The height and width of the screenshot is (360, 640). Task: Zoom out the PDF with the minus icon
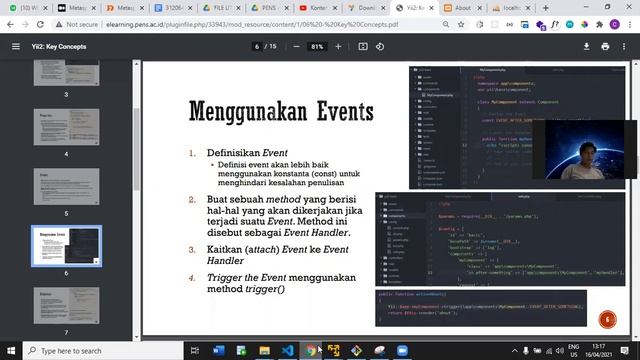(x=296, y=47)
